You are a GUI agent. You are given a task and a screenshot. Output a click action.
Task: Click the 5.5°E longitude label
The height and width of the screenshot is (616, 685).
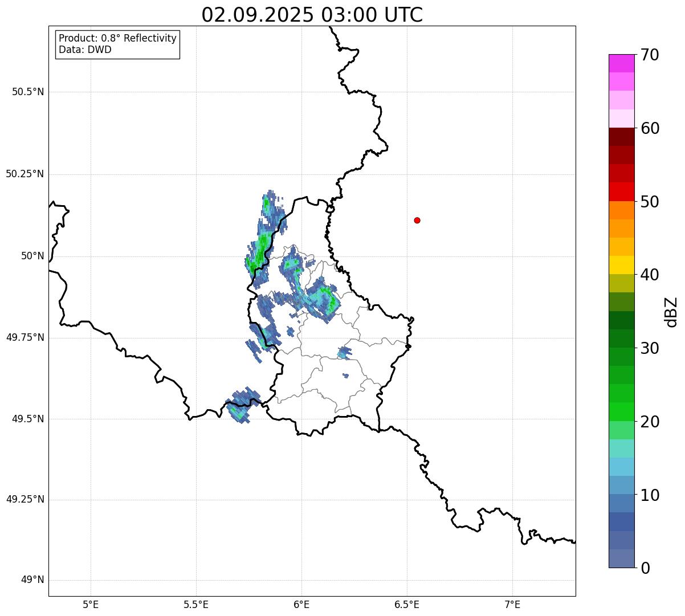coord(196,605)
